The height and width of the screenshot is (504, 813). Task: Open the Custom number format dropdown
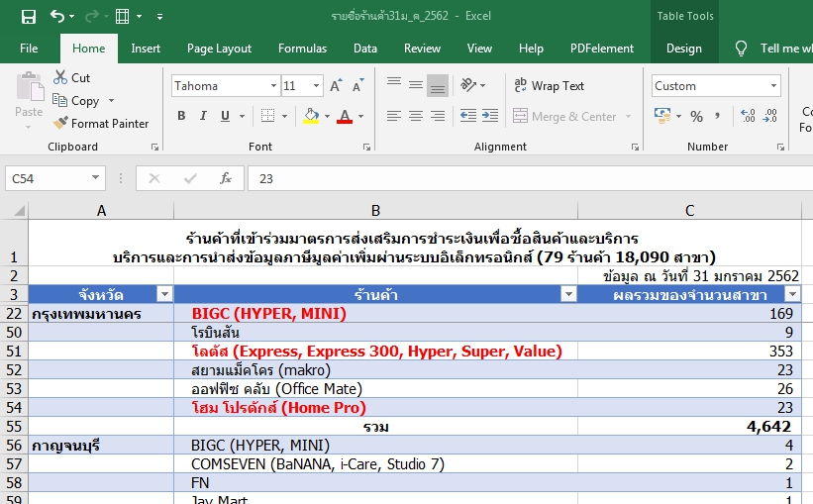coord(773,85)
